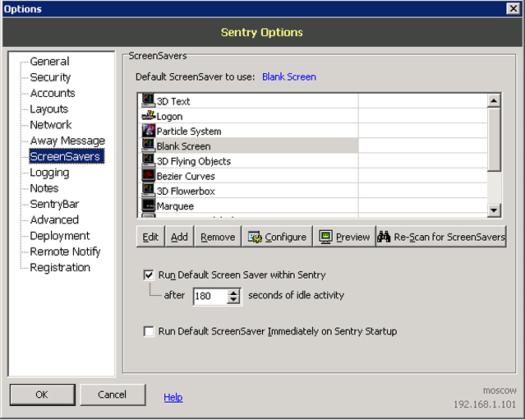Screen dimensions: 525x420
Task: Click the 3D Text screensaver icon
Action: click(148, 101)
